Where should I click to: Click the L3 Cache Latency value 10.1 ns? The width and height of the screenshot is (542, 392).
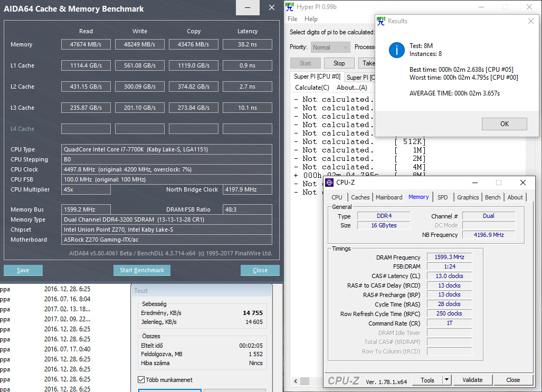pyautogui.click(x=248, y=108)
